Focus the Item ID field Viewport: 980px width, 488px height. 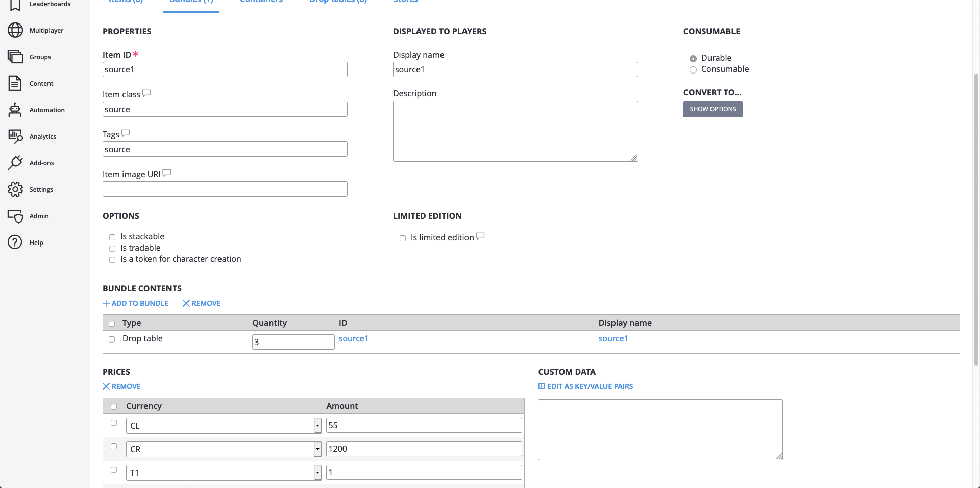pos(225,69)
